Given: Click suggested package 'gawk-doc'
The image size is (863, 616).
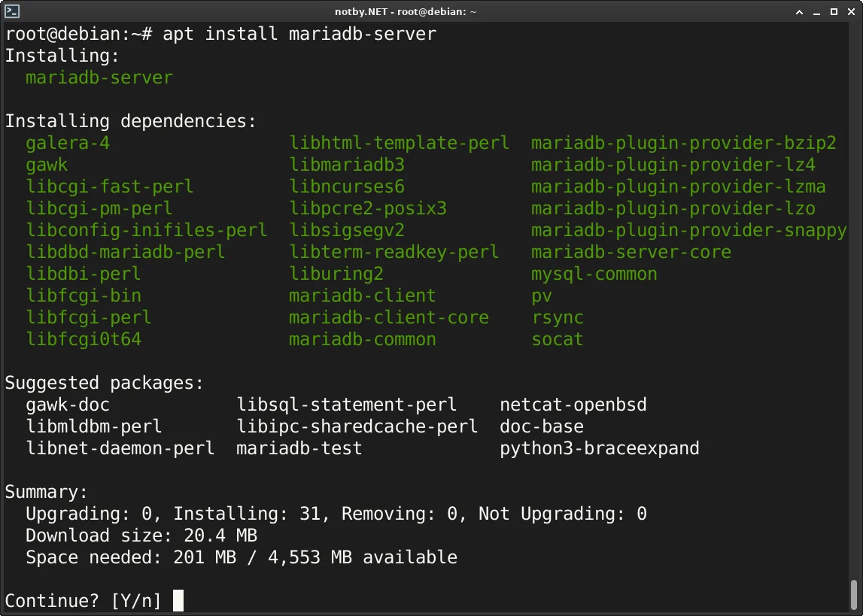Looking at the screenshot, I should click(68, 405).
